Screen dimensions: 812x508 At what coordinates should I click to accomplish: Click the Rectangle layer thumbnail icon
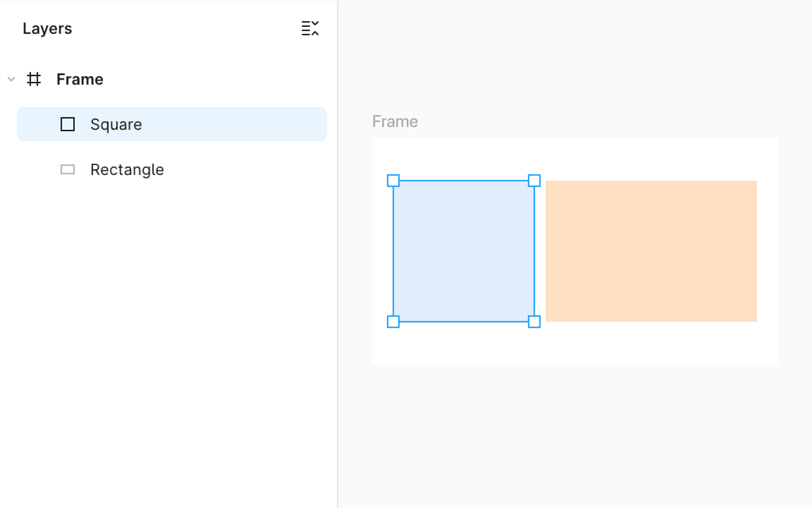68,169
